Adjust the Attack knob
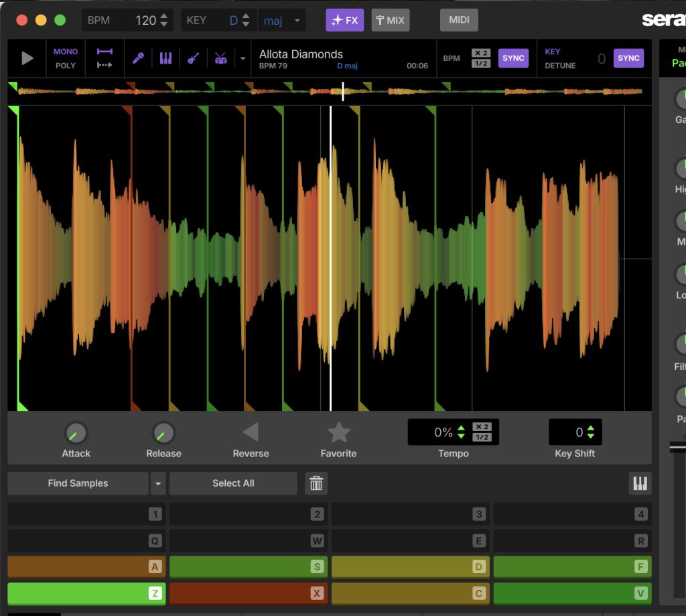The image size is (686, 616). click(x=76, y=433)
